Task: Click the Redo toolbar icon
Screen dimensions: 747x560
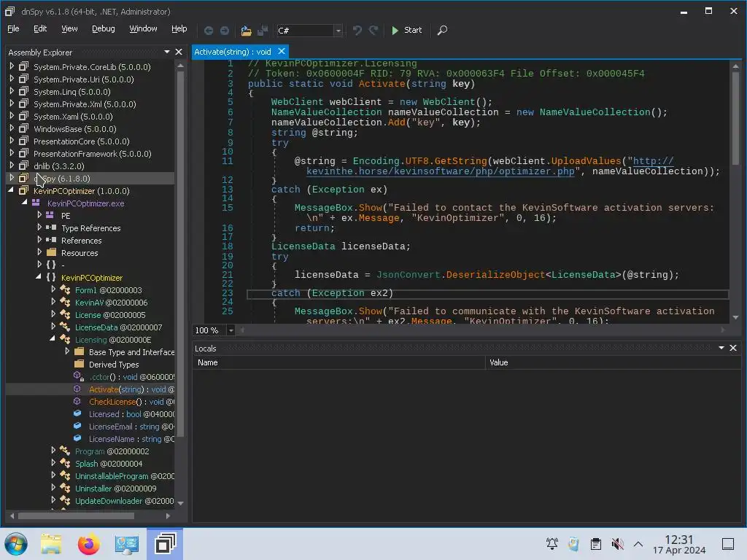Action: click(x=373, y=31)
